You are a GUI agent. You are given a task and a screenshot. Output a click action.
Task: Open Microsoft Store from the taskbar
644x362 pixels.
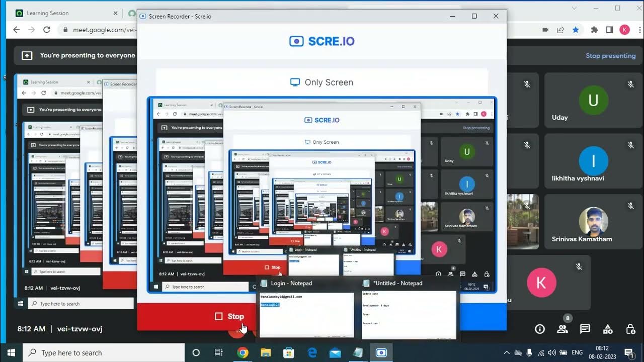click(x=289, y=352)
